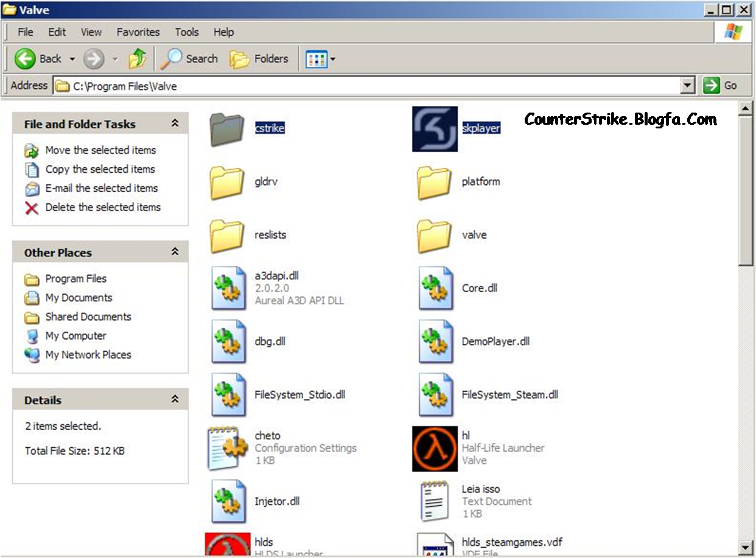
Task: Click the 'Half-Life Launcher' description text
Action: (503, 448)
